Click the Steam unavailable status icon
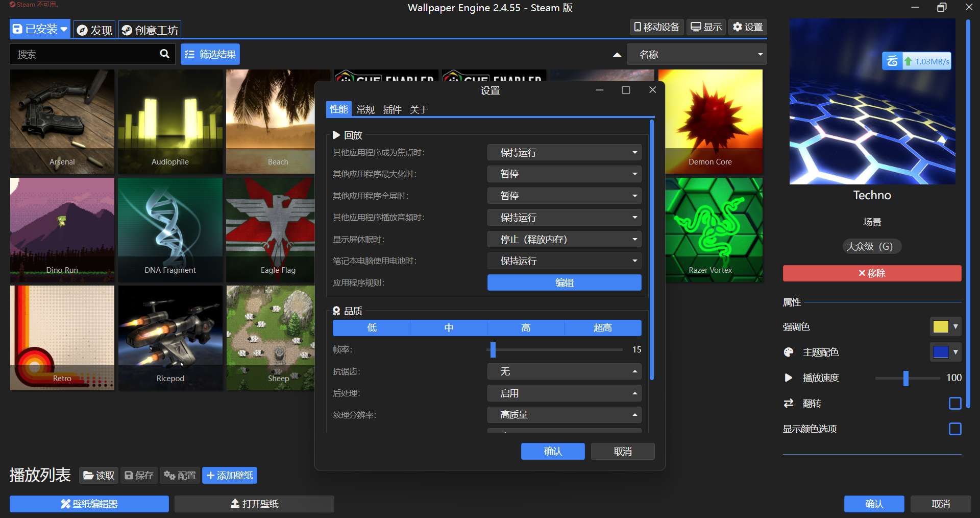 tap(12, 4)
